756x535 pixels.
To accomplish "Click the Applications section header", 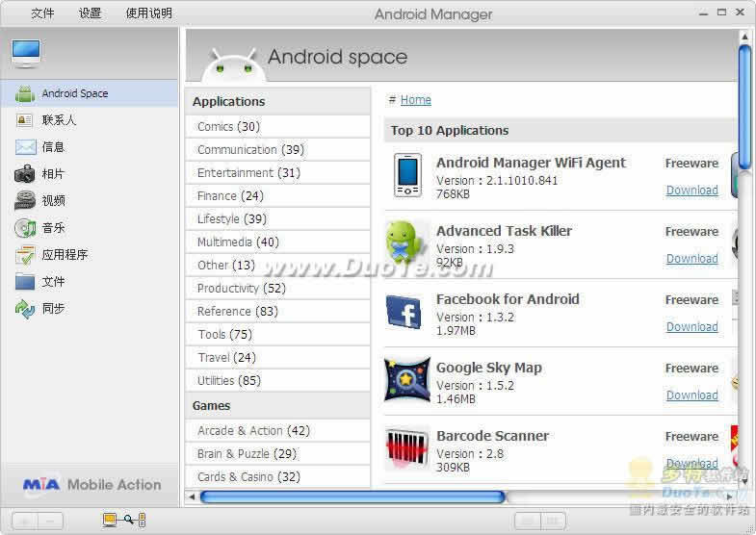I will pyautogui.click(x=277, y=102).
